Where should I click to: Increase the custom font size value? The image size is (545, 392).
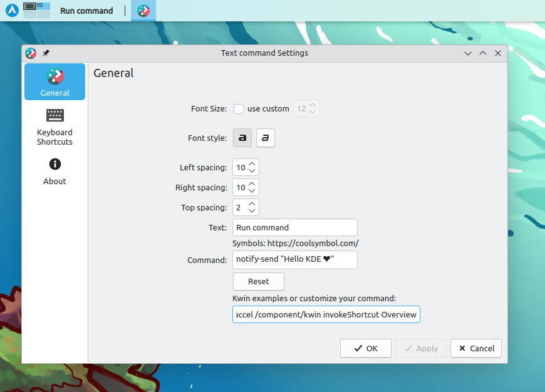click(x=313, y=105)
